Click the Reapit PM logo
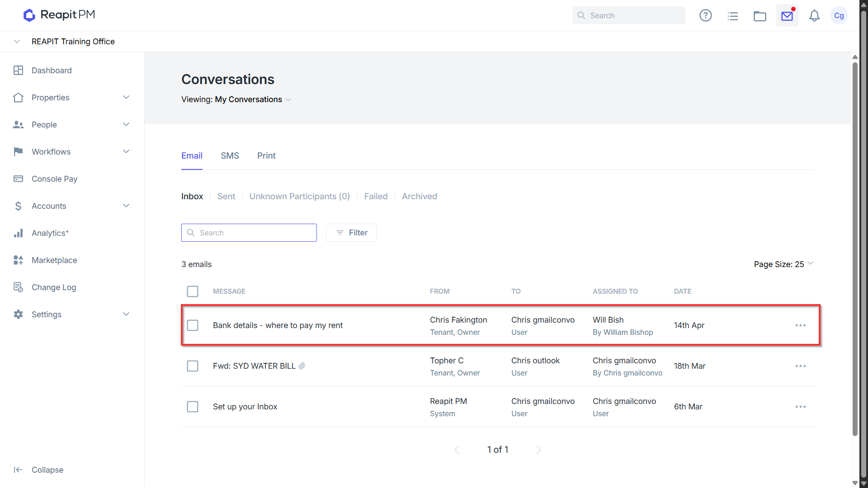The image size is (868, 488). pyautogui.click(x=59, y=15)
